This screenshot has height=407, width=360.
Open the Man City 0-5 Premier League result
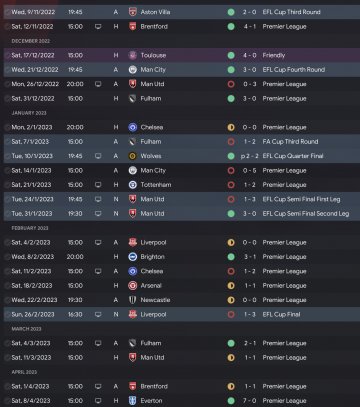click(182, 170)
